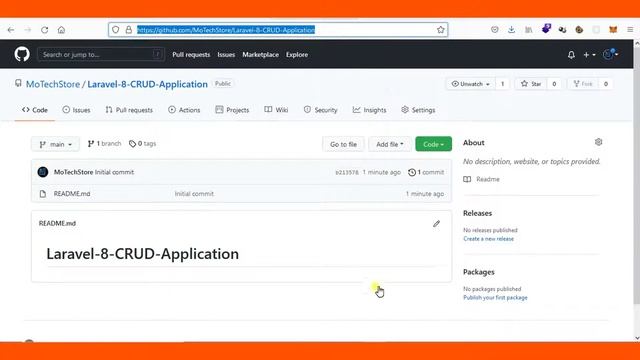Open the Packages heading link

click(478, 272)
